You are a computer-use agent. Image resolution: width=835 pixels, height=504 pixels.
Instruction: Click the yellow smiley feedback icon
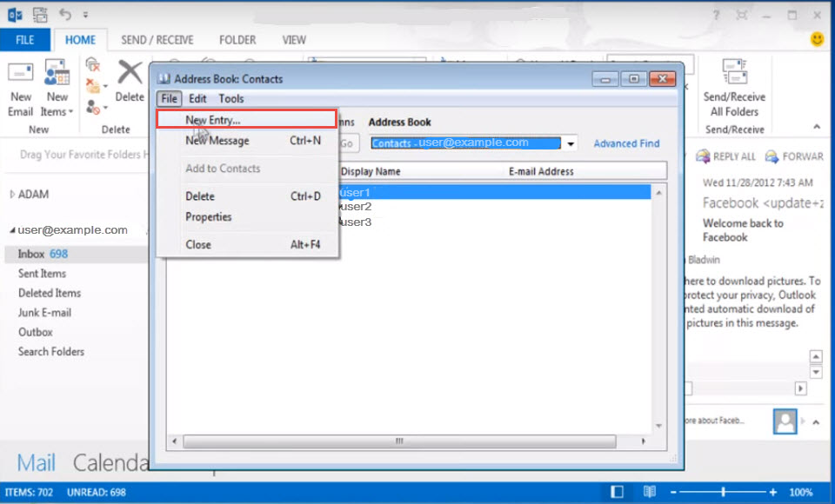click(818, 39)
